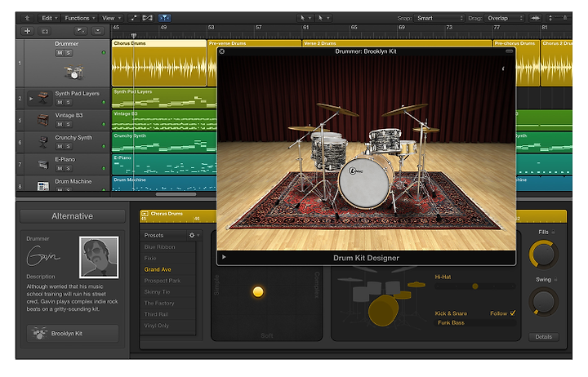Solo the Synth Pad Layers track
This screenshot has width=588, height=377.
[x=69, y=102]
